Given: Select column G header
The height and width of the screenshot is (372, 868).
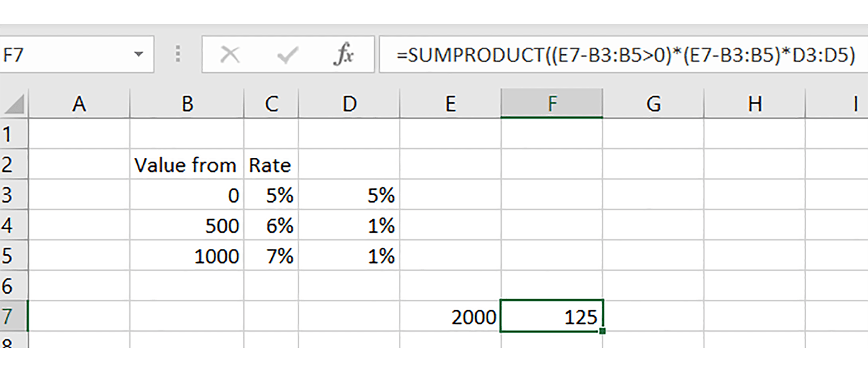Looking at the screenshot, I should coord(653,104).
